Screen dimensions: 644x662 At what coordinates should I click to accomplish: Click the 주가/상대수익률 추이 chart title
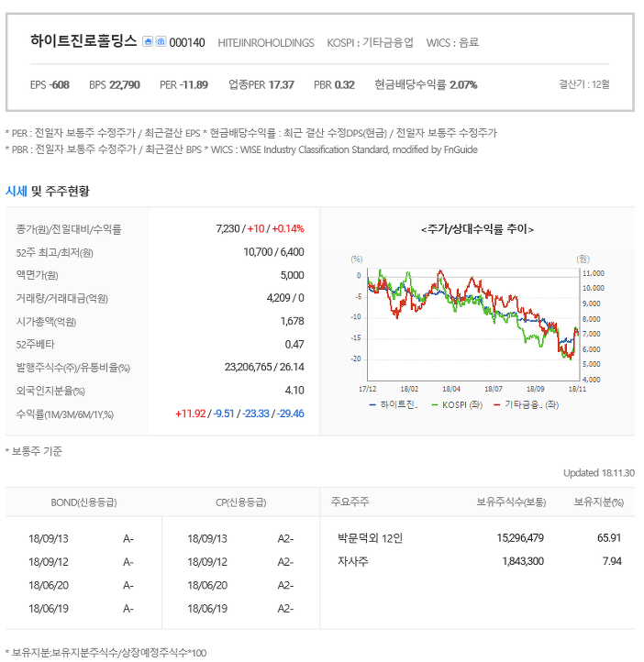[477, 229]
